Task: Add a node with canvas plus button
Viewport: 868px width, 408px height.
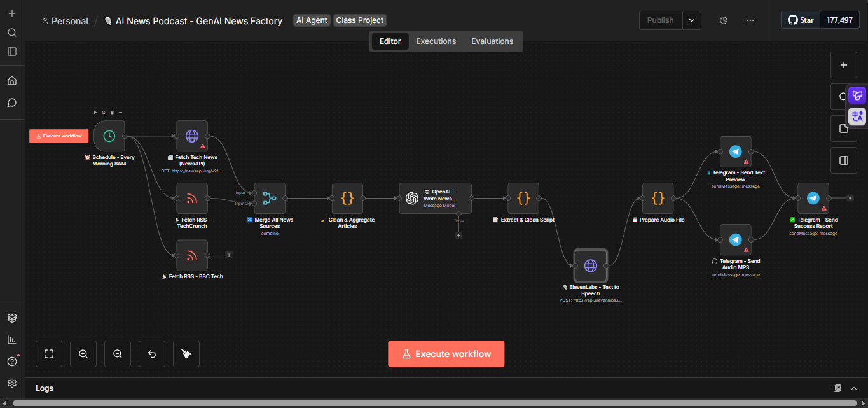Action: [x=844, y=65]
